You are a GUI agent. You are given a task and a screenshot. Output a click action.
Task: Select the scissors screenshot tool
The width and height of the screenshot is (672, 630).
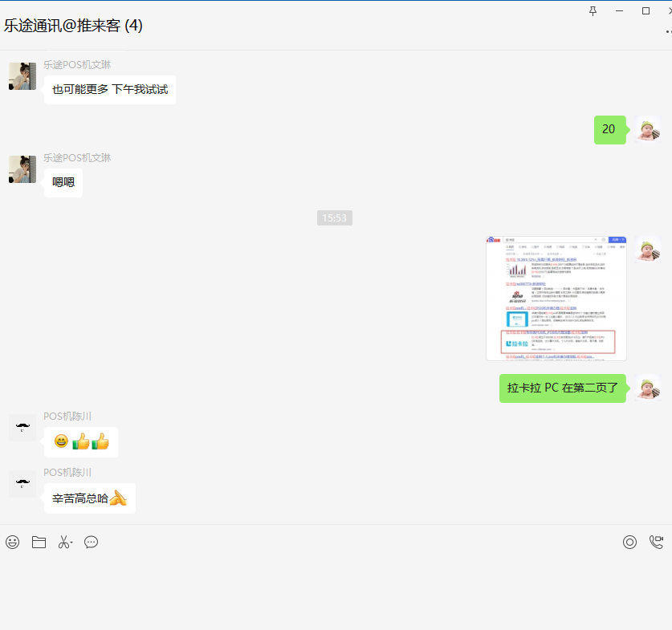[x=63, y=543]
